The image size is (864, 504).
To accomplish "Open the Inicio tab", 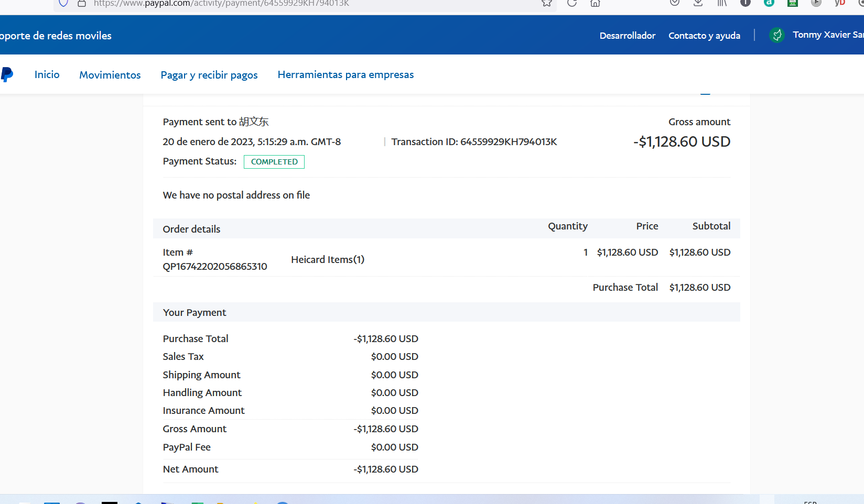I will tap(47, 74).
